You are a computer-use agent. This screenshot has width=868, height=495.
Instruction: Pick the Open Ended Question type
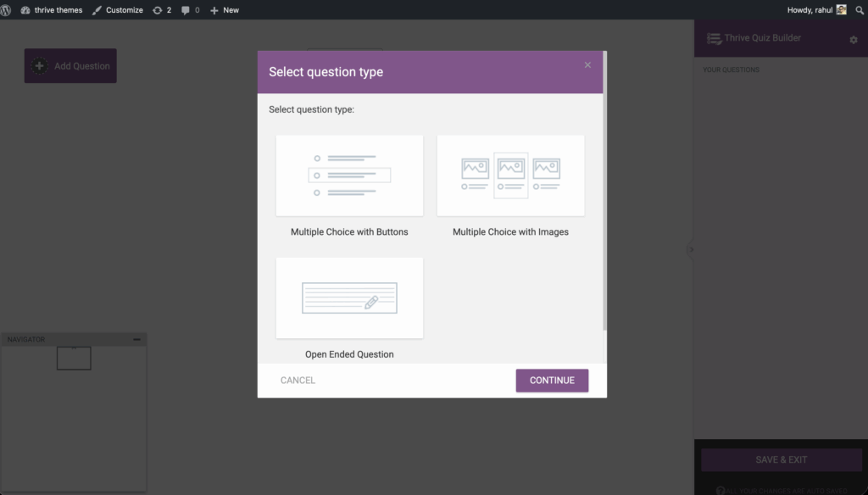pos(349,298)
